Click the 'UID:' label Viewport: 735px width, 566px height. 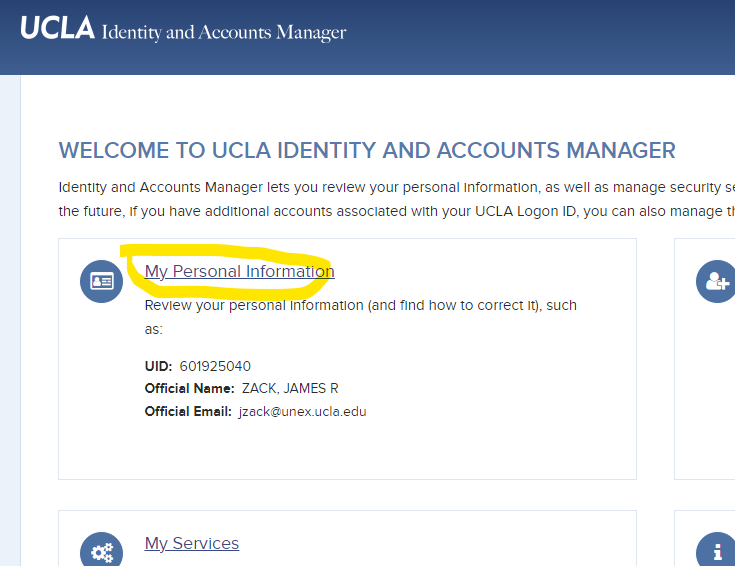click(x=158, y=366)
